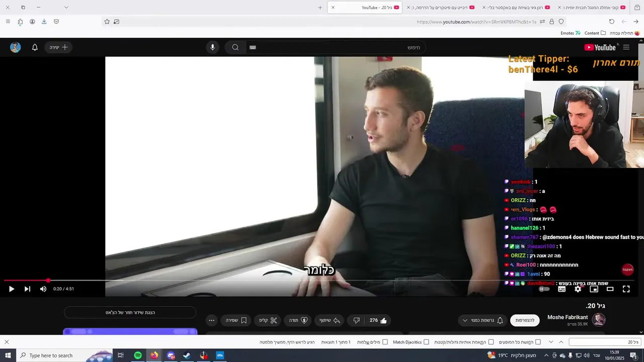Turn on subtitles/closed captions
The height and width of the screenshot is (362, 644).
point(561,289)
